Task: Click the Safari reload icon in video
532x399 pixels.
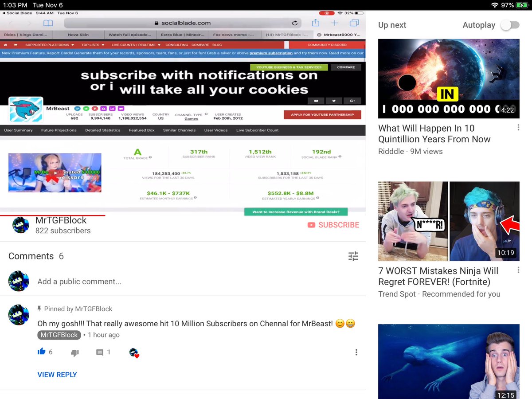Action: [x=294, y=23]
